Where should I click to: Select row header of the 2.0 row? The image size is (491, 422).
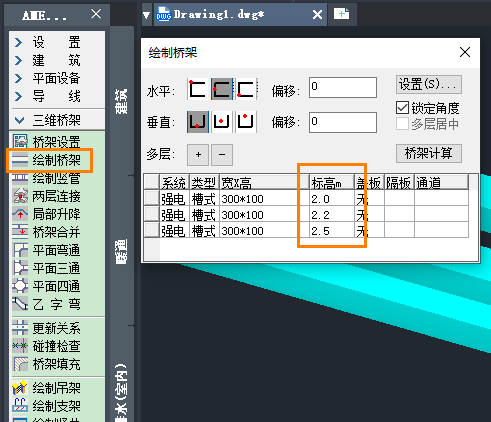click(x=152, y=198)
